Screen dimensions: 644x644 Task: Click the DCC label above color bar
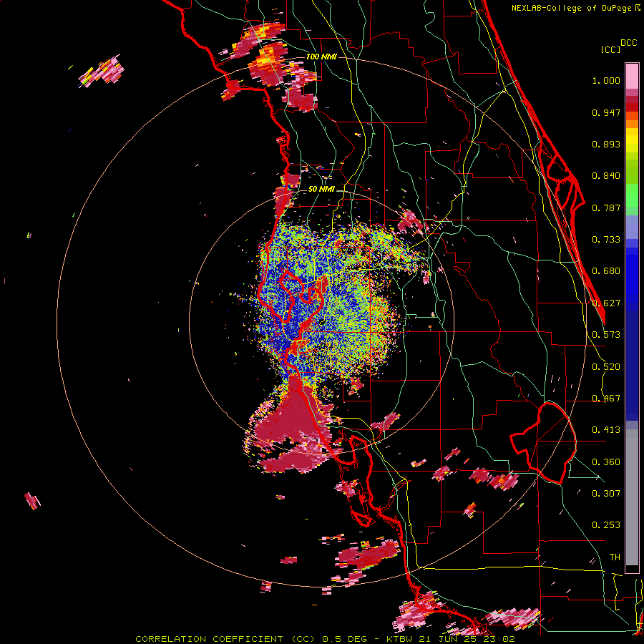(629, 43)
